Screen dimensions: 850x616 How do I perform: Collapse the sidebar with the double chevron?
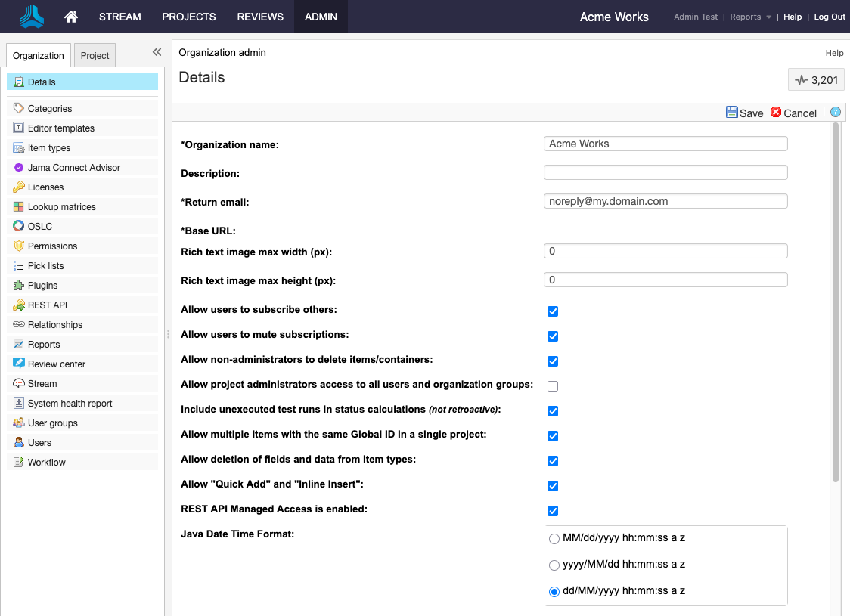click(157, 52)
